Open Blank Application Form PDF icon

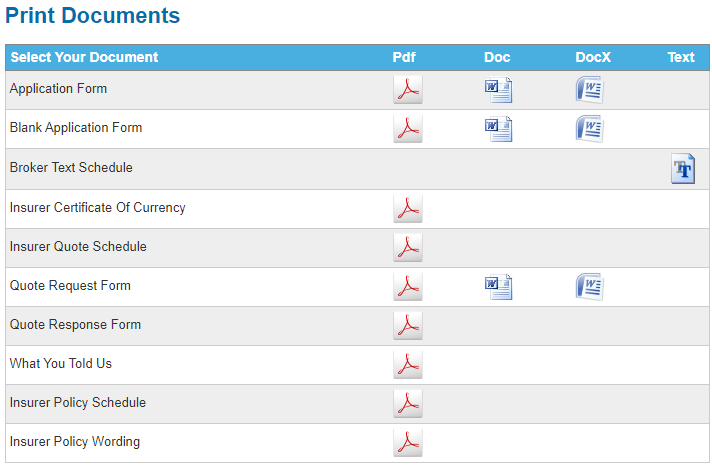[408, 129]
